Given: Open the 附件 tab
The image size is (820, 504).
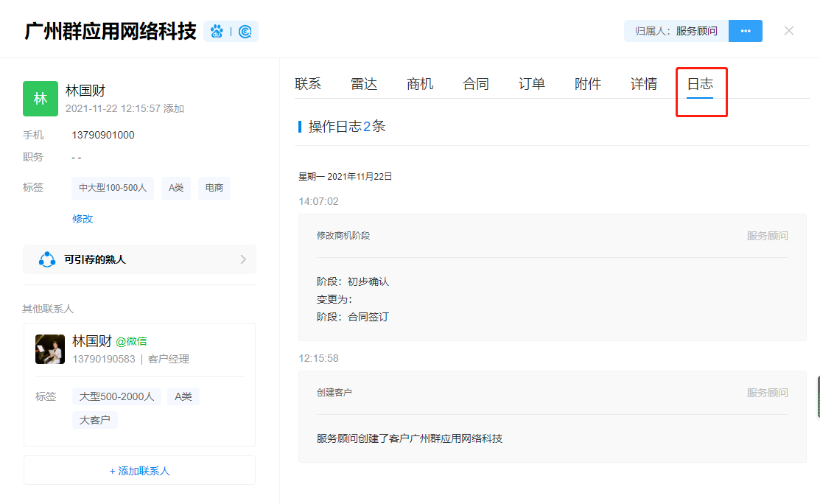Looking at the screenshot, I should click(x=588, y=84).
